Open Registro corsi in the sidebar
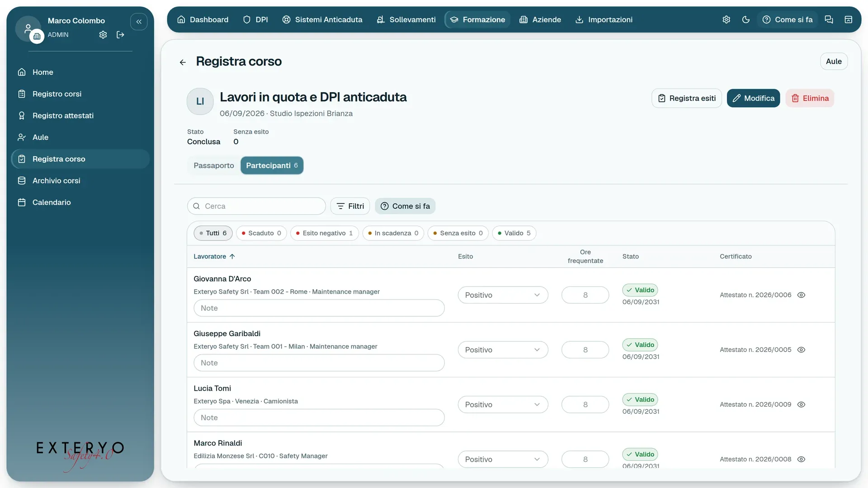The image size is (868, 488). 80,94
